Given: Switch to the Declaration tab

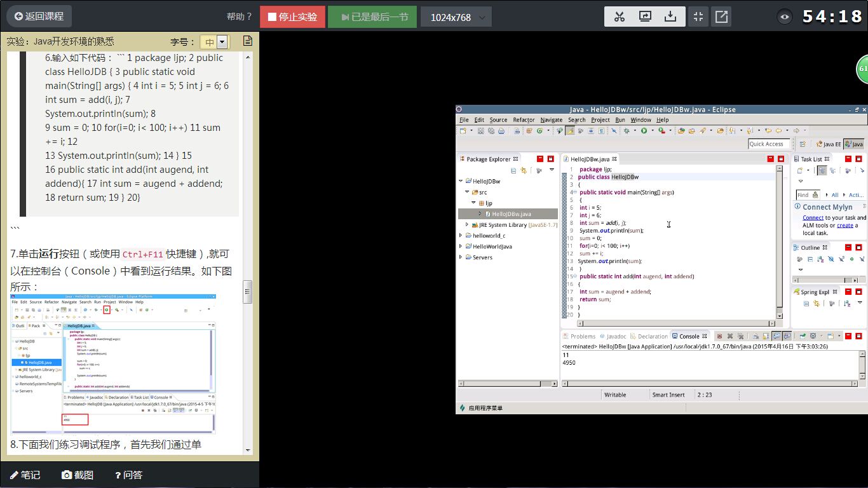Looking at the screenshot, I should [649, 336].
